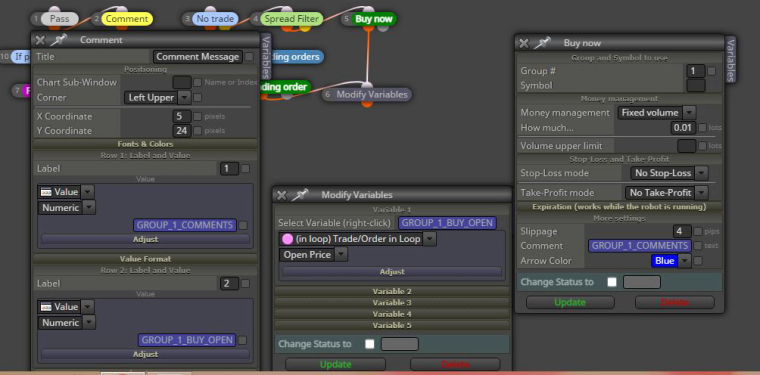Expand the Value Format section
The image size is (760, 375).
click(145, 259)
